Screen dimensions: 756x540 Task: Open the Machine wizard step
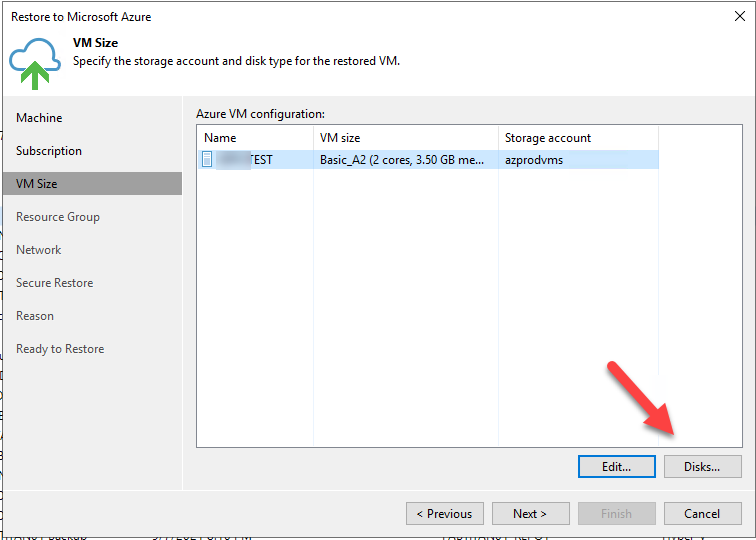(39, 118)
